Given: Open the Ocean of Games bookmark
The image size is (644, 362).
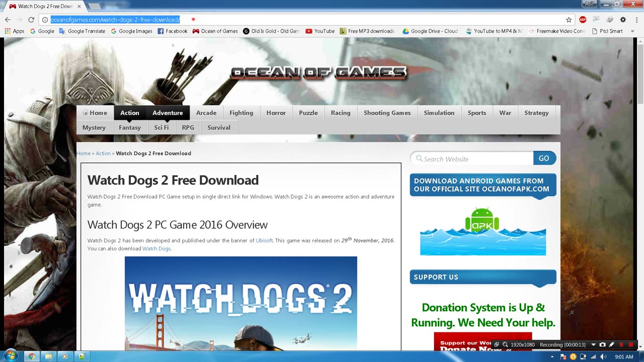Looking at the screenshot, I should click(x=215, y=31).
